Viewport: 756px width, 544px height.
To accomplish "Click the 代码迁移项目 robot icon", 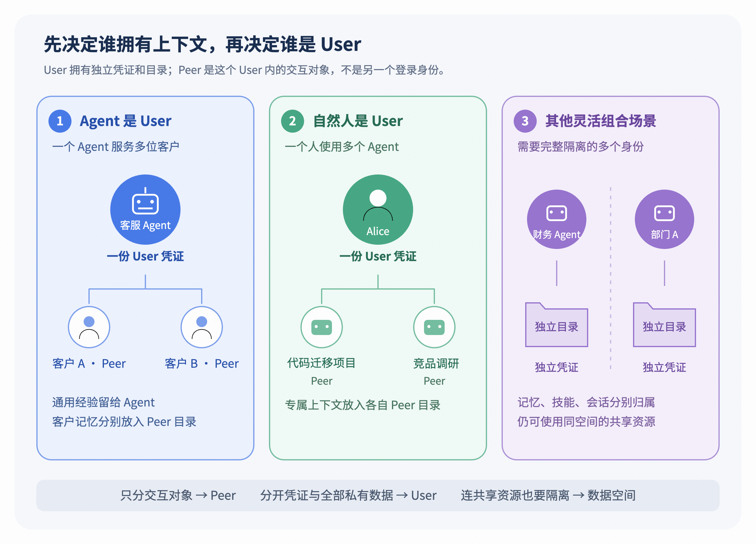I will pyautogui.click(x=321, y=327).
